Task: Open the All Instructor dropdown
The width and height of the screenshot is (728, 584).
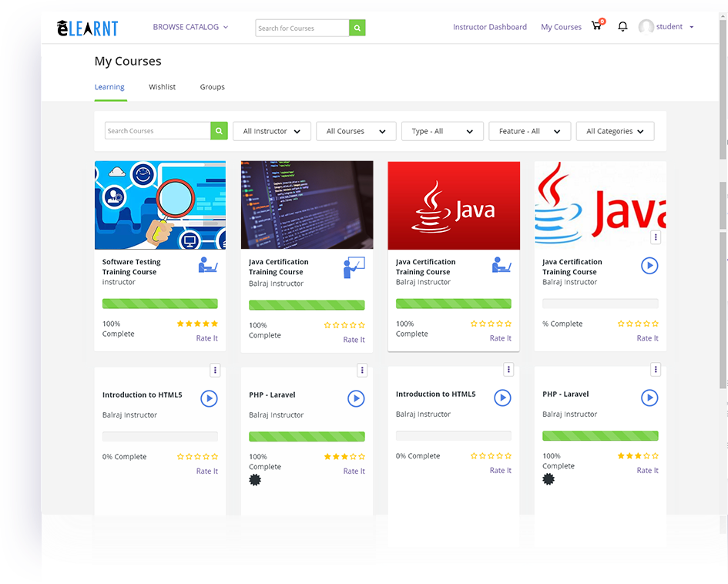Action: click(271, 131)
